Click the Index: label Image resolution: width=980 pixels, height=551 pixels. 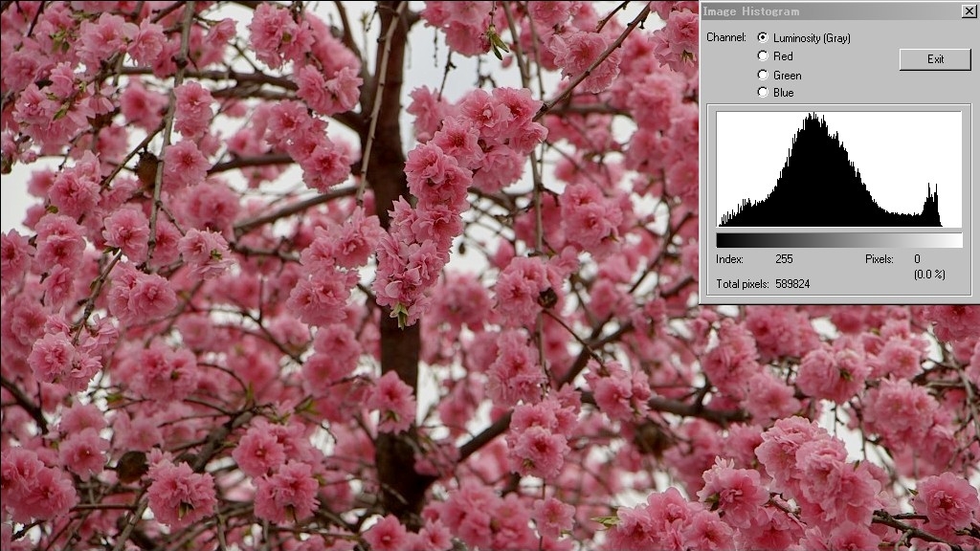coord(729,259)
